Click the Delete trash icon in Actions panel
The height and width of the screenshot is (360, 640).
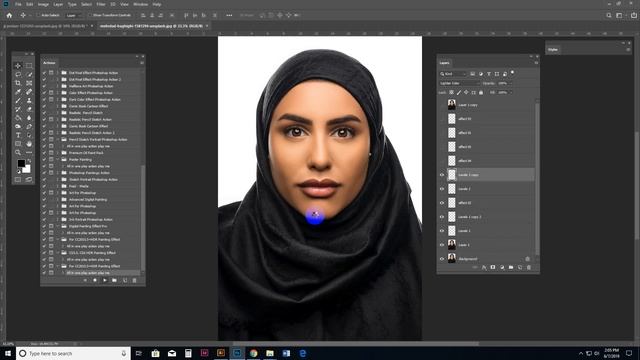[x=134, y=280]
